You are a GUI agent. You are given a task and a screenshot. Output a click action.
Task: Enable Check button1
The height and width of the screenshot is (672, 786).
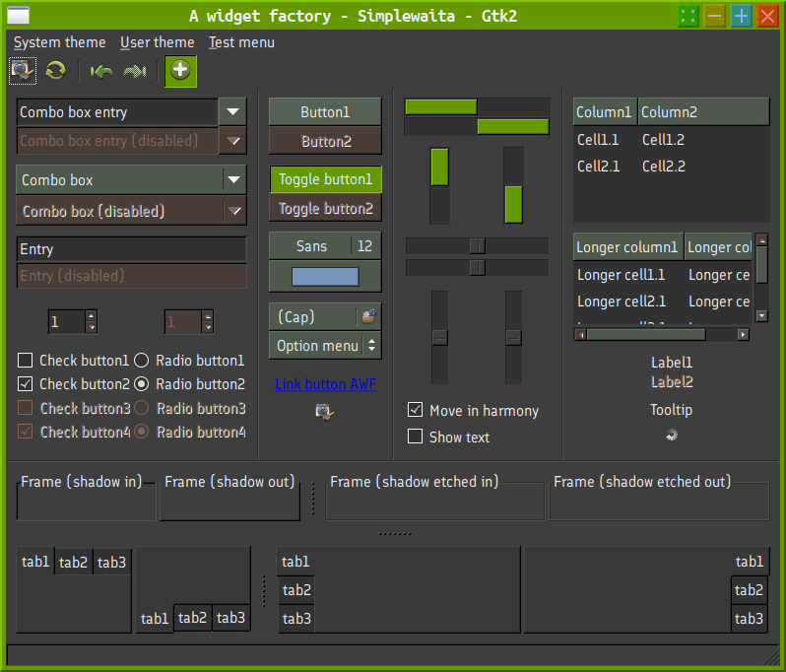point(27,361)
